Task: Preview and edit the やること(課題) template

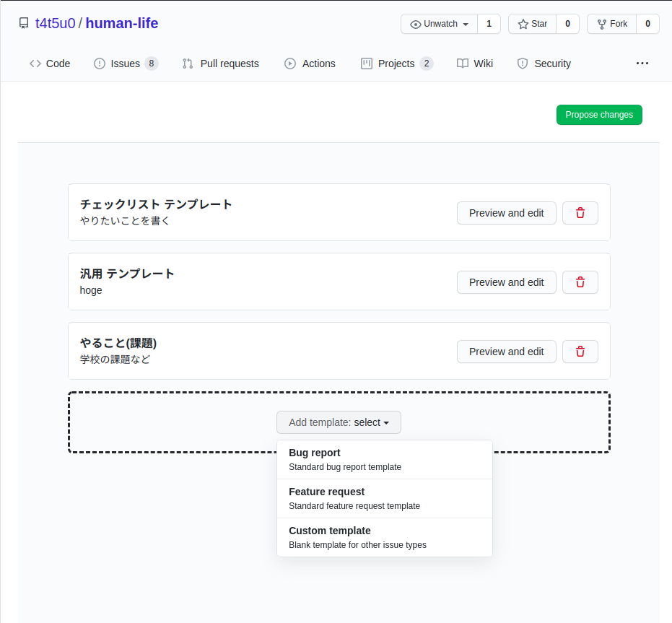Action: [506, 352]
